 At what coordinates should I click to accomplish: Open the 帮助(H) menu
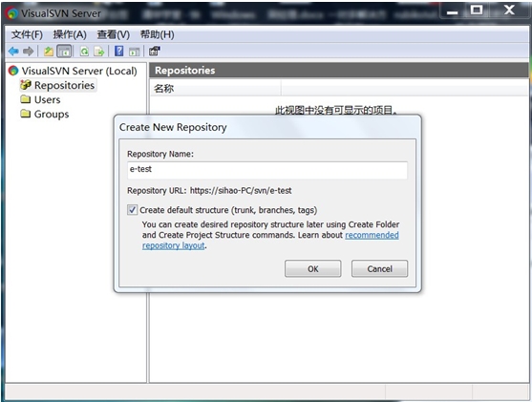pyautogui.click(x=157, y=34)
